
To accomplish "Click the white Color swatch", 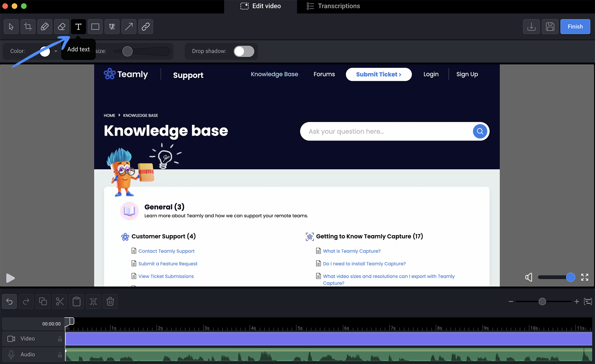I will (45, 52).
